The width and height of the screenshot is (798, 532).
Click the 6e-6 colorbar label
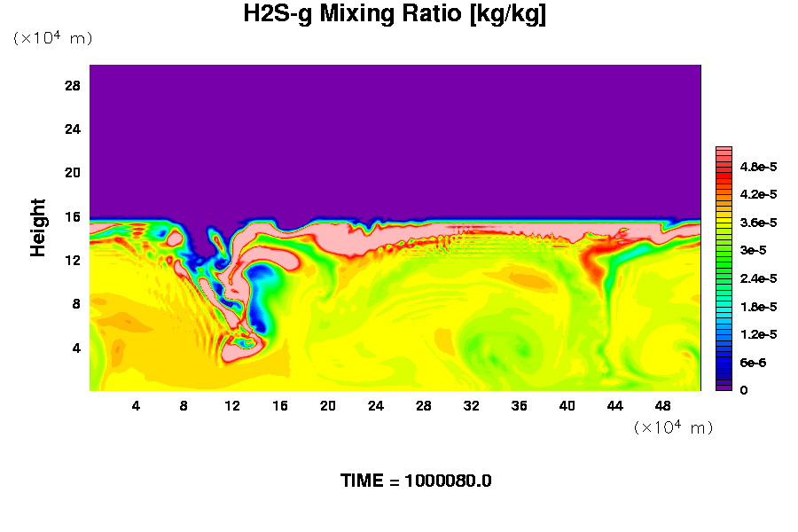pyautogui.click(x=754, y=363)
